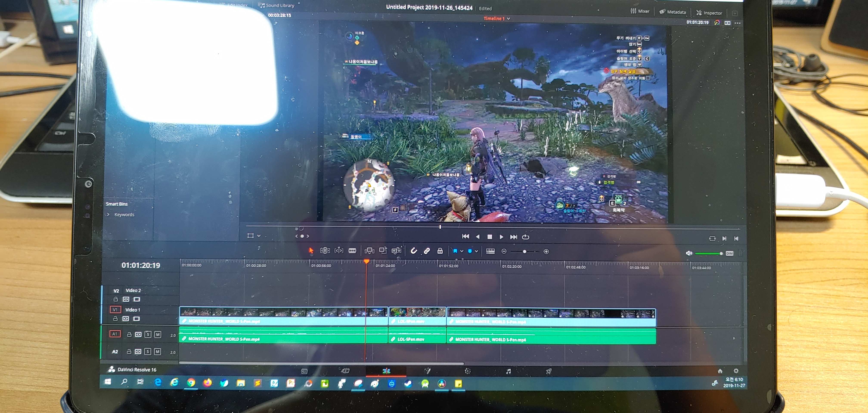Open the viewer three-dots options menu
Viewport: 868px width, 413px height.
tap(738, 23)
